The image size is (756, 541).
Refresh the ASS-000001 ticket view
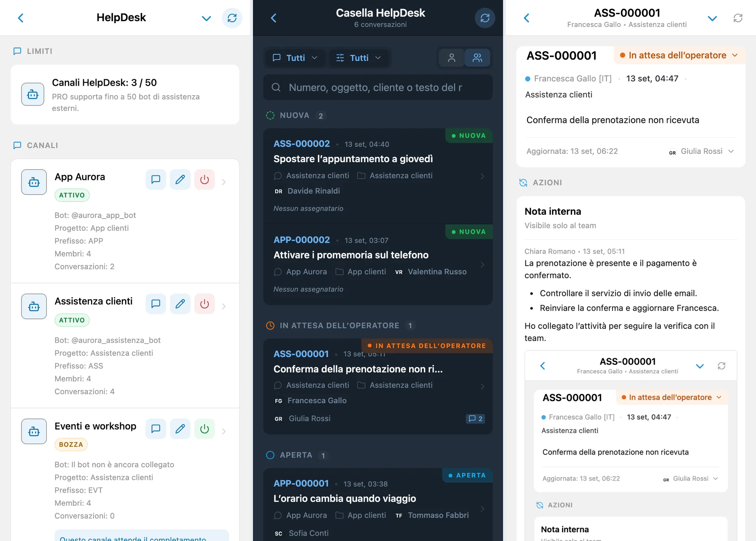pos(738,18)
